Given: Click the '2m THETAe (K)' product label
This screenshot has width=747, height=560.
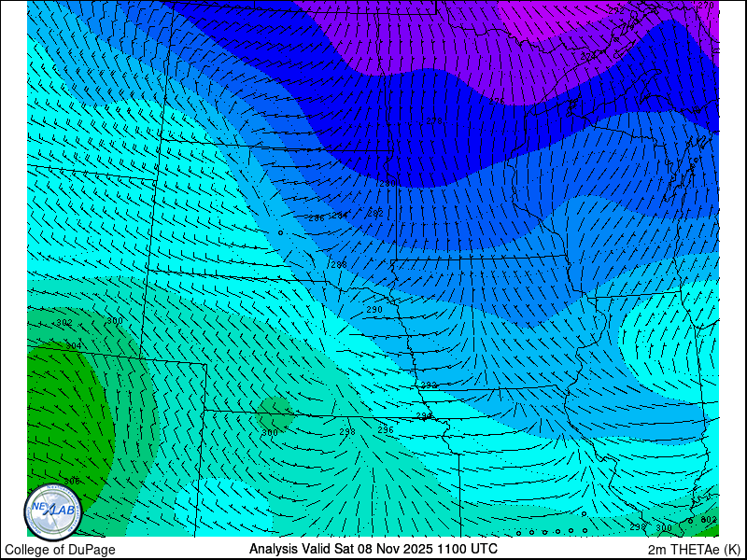Looking at the screenshot, I should point(695,550).
